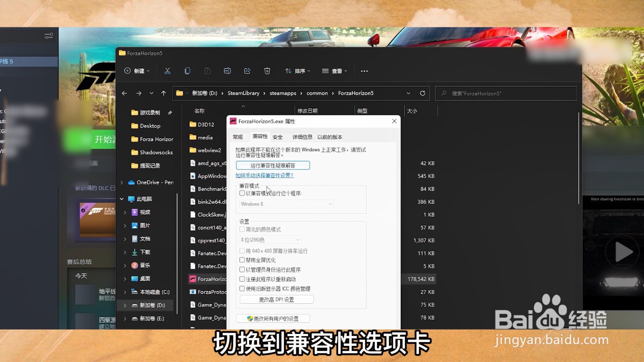Expand the 新加卷 (E:) drive node
644x362 pixels.
point(125,319)
